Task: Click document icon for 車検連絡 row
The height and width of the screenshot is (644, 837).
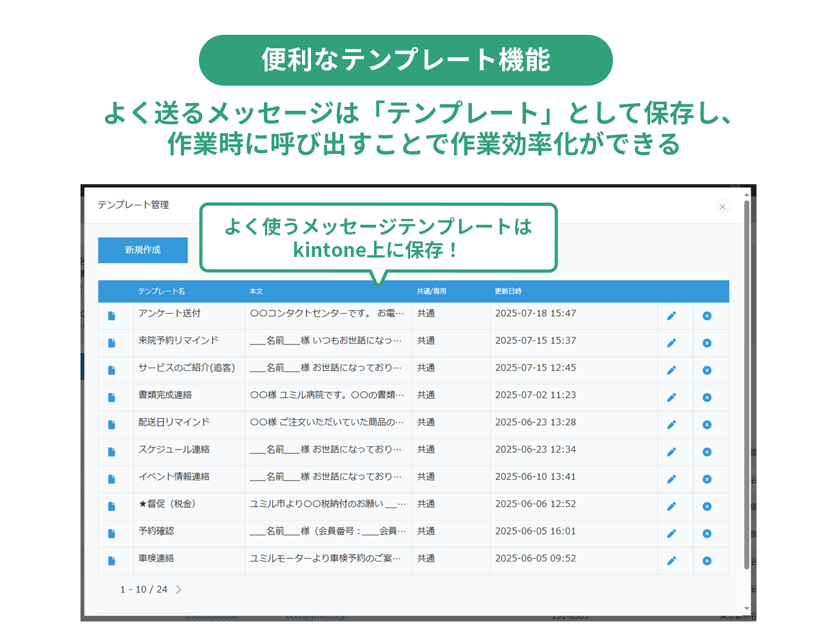Action: click(111, 561)
